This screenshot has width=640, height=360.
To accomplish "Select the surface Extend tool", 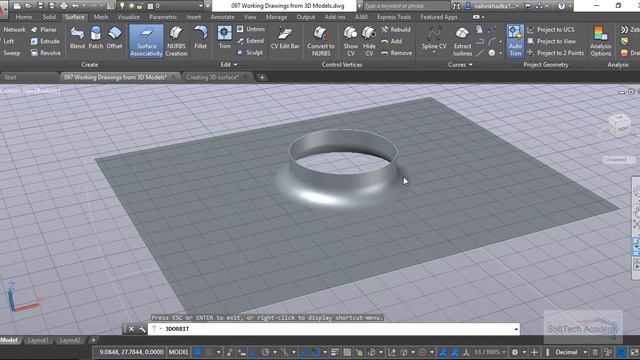I will (251, 41).
